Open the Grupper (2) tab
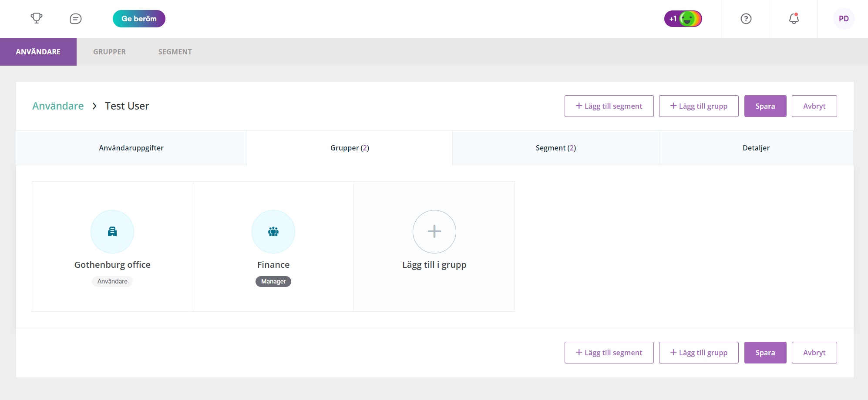Viewport: 868px width, 400px height. (x=350, y=148)
